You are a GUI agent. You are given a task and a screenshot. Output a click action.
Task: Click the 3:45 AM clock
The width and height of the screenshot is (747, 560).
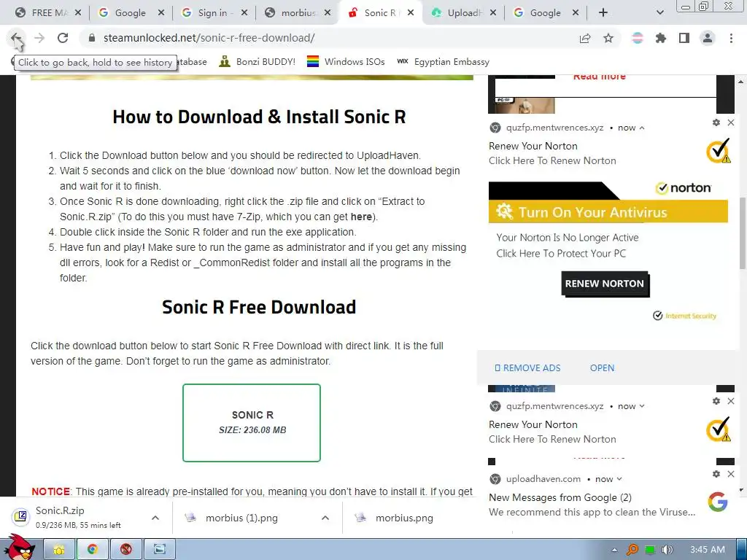(708, 550)
